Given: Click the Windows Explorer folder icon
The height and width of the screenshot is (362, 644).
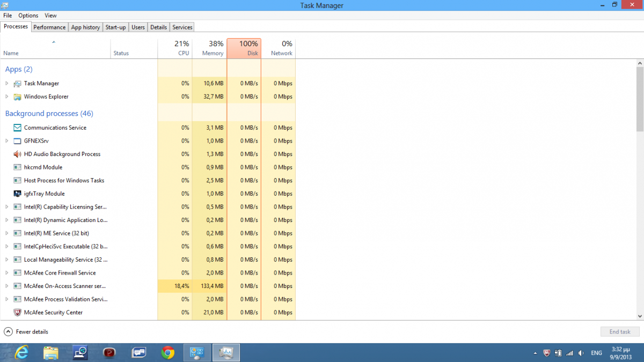Looking at the screenshot, I should coord(17,97).
